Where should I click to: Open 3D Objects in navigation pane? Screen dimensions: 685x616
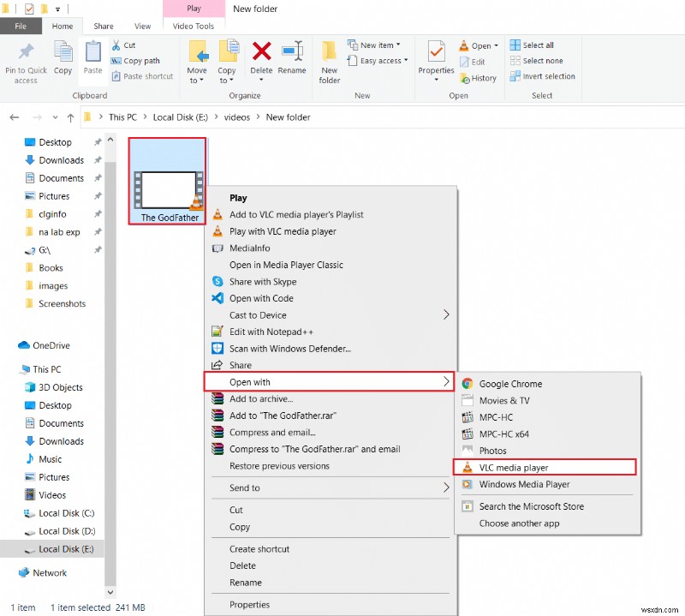point(54,387)
